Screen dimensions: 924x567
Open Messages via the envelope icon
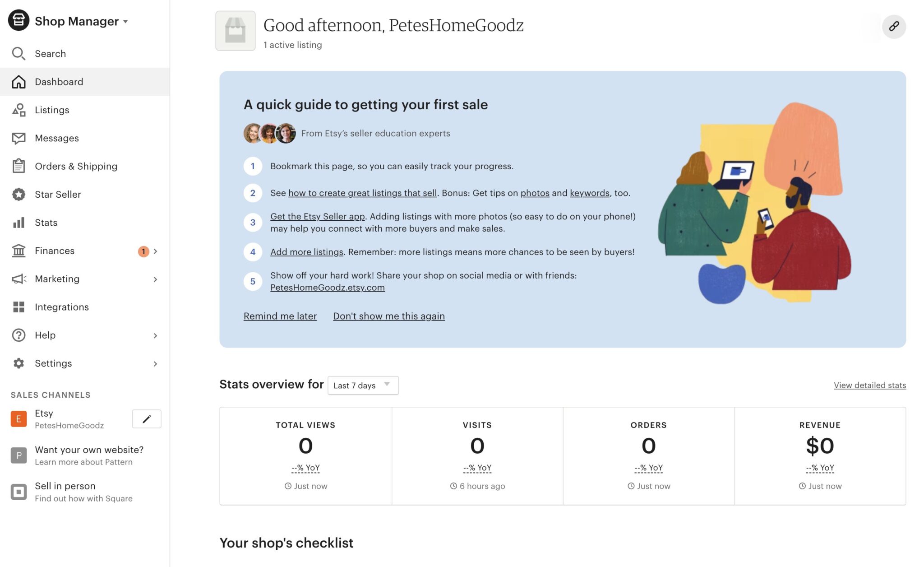[x=18, y=138]
